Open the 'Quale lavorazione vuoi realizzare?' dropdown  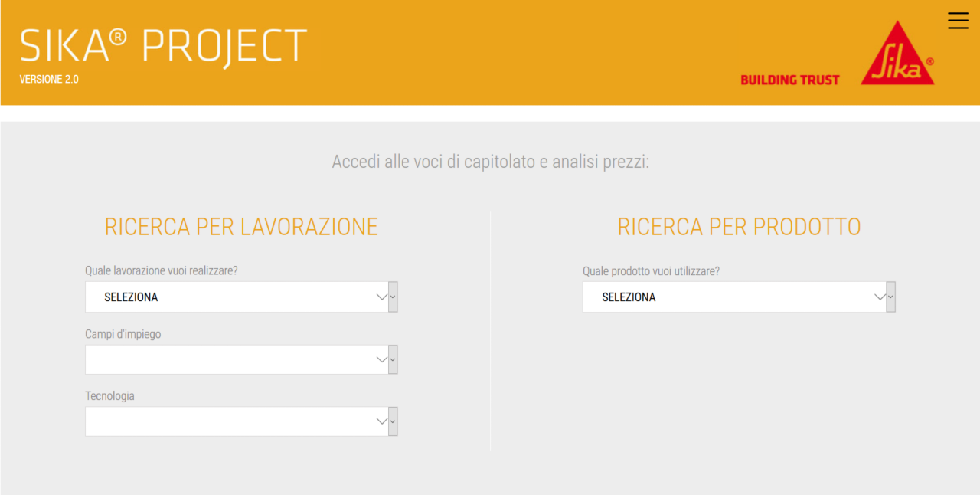point(230,297)
